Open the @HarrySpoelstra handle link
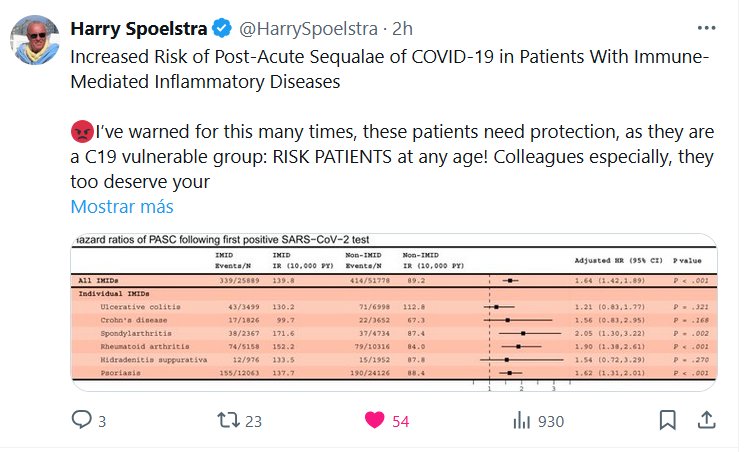Screen dimensions: 746x452 pos(306,28)
